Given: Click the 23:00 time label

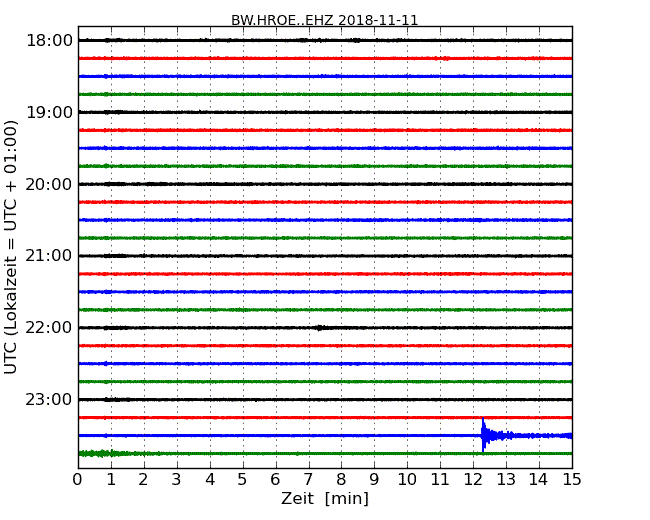Looking at the screenshot, I should (49, 400).
